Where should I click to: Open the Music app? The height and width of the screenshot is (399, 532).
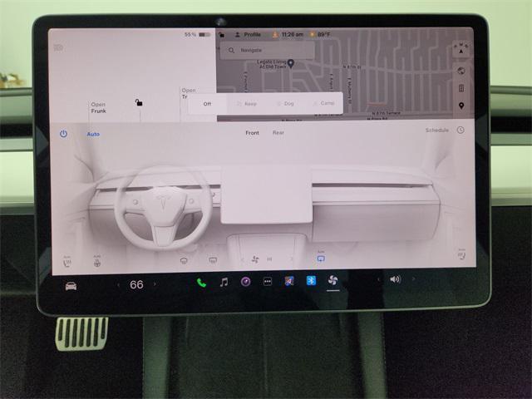(224, 282)
